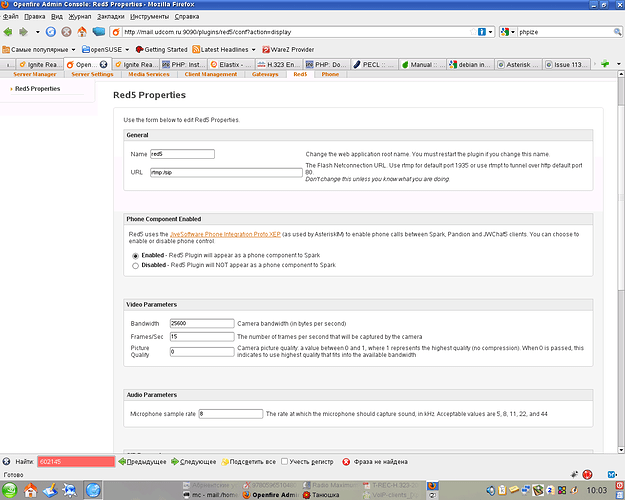Screen dimensions: 625x500
Task: Switch to the Gateways tab
Action: [265, 74]
